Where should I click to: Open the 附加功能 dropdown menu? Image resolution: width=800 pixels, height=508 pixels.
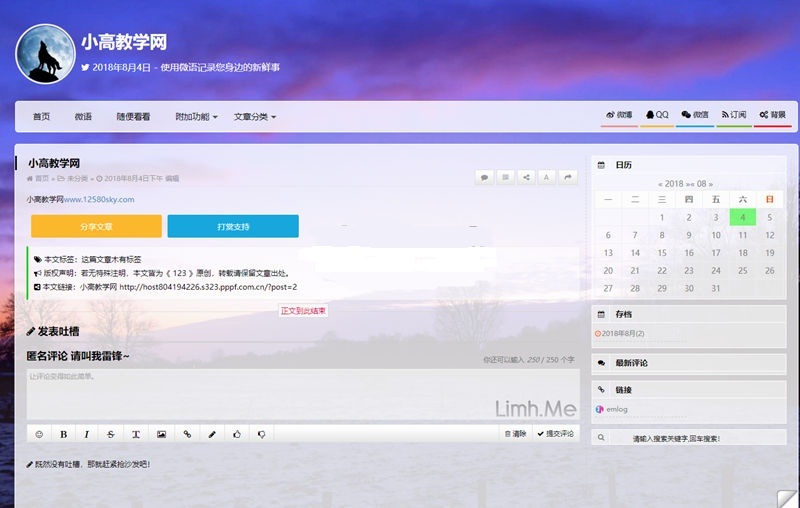pyautogui.click(x=196, y=117)
